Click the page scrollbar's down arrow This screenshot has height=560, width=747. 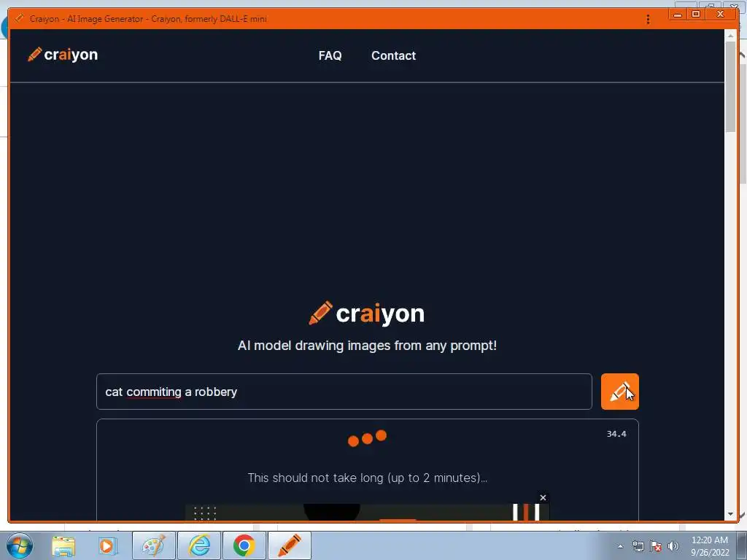click(x=730, y=514)
